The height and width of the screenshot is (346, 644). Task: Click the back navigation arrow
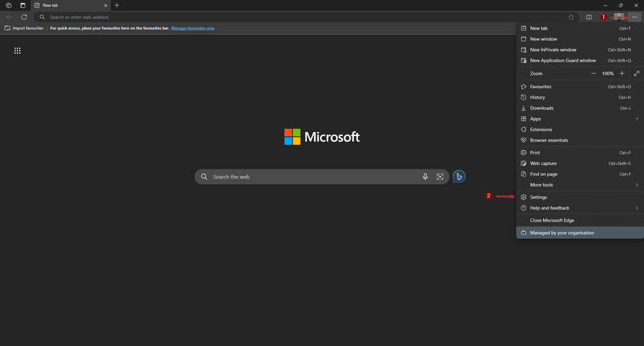(x=9, y=17)
